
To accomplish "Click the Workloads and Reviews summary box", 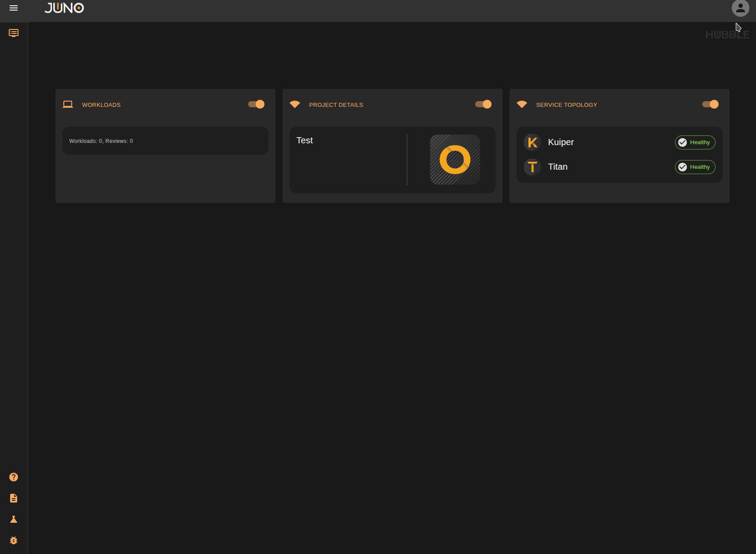I will pyautogui.click(x=165, y=141).
